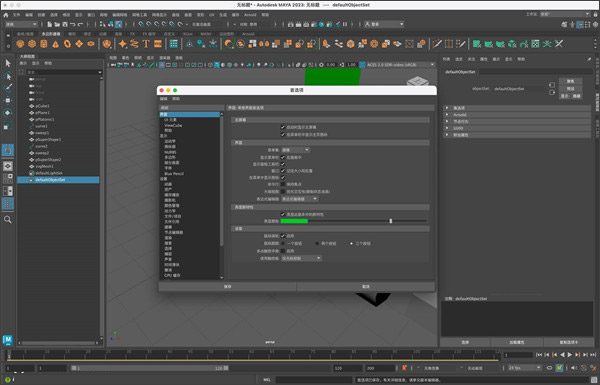This screenshot has width=600, height=385.
Task: Toggle show home icon in menu bar checkbox
Action: (283, 134)
